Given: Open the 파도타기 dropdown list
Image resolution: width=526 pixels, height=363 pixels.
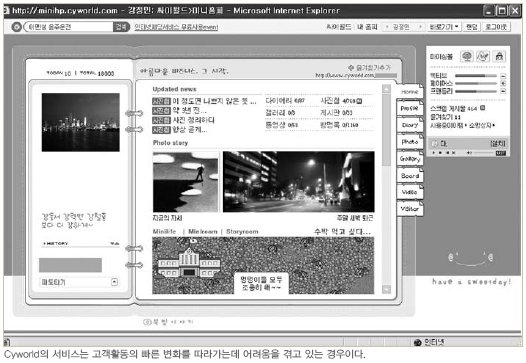Looking at the screenshot, I should click(x=114, y=282).
